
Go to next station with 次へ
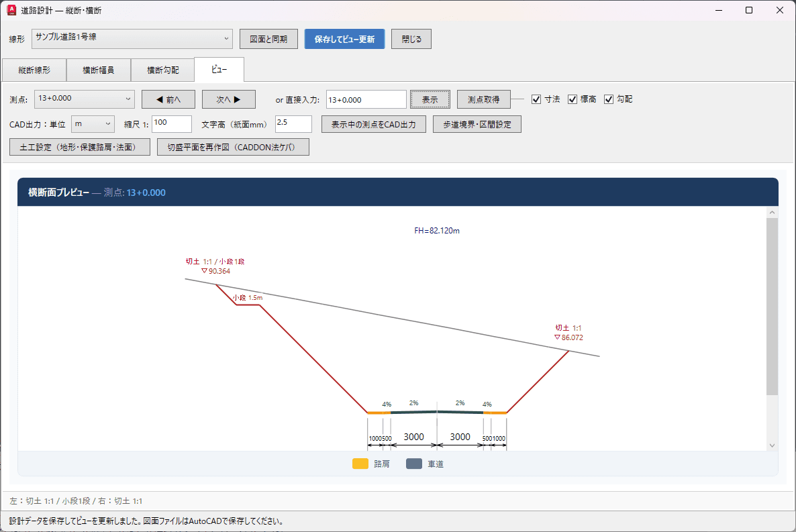click(x=228, y=99)
